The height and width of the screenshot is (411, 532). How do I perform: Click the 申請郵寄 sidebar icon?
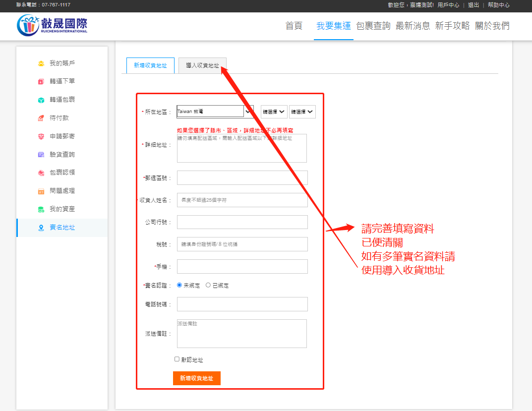tap(41, 136)
